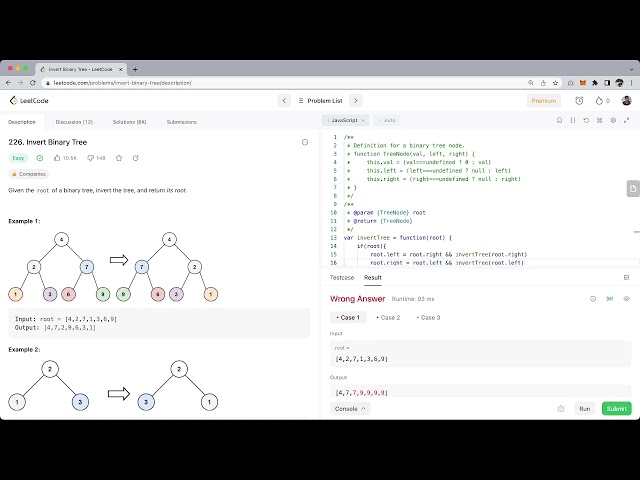Open the Problem List
This screenshot has width=640, height=480.
[320, 100]
